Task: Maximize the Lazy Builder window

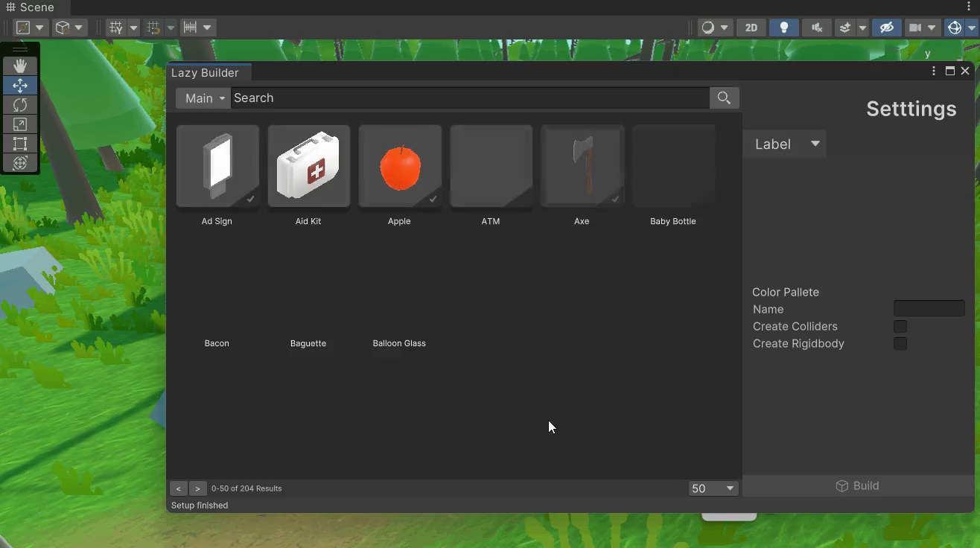Action: [x=950, y=71]
